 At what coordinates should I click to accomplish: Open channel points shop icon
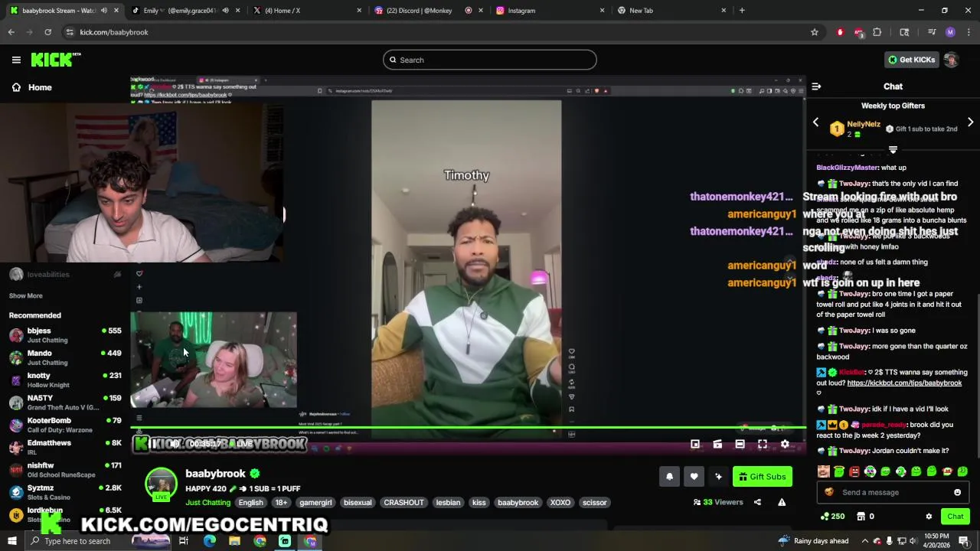point(861,517)
